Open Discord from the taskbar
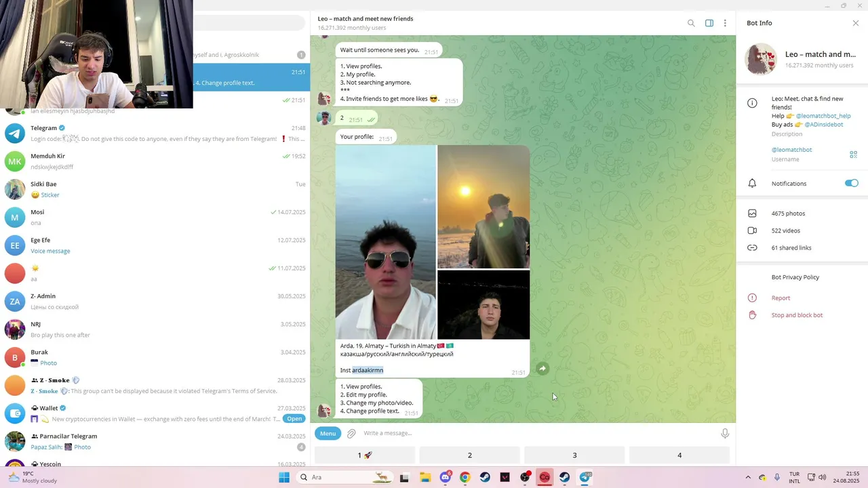 445,477
